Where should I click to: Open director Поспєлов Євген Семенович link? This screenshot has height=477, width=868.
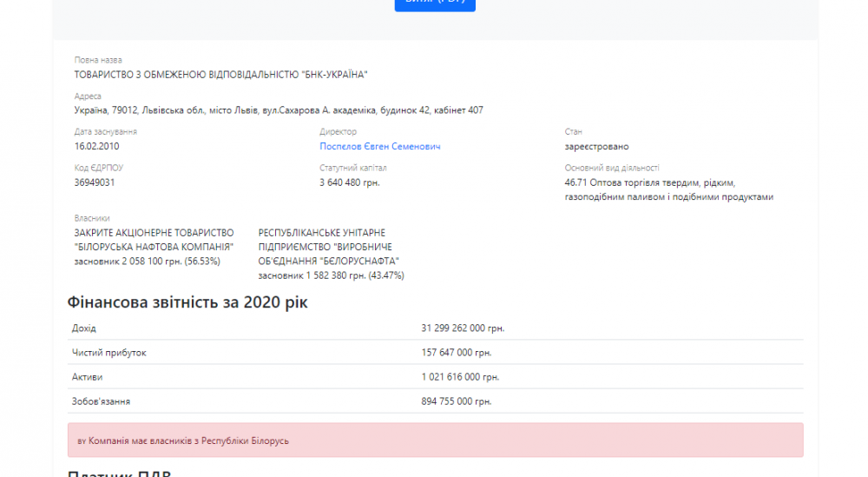coord(380,147)
